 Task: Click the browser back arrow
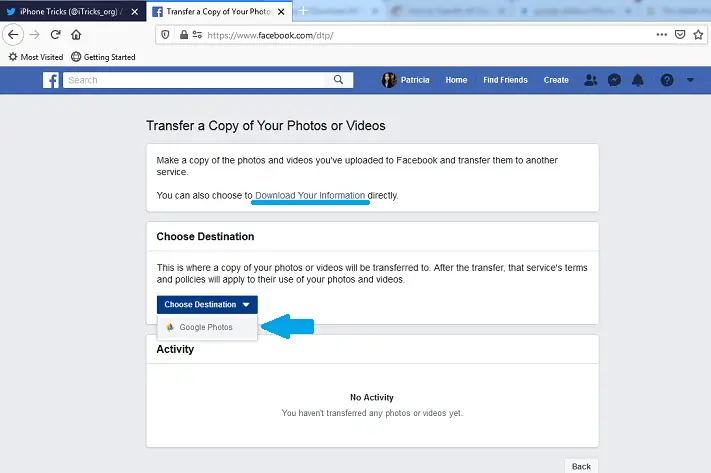pyautogui.click(x=13, y=34)
